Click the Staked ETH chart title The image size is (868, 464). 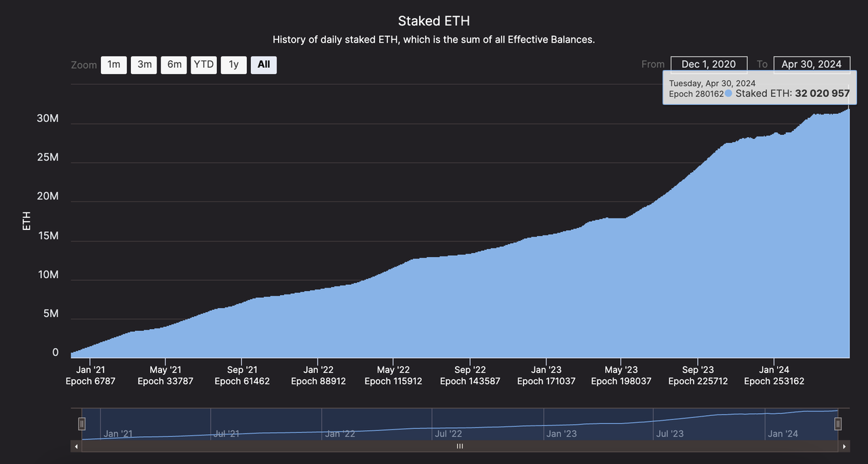[x=433, y=21]
